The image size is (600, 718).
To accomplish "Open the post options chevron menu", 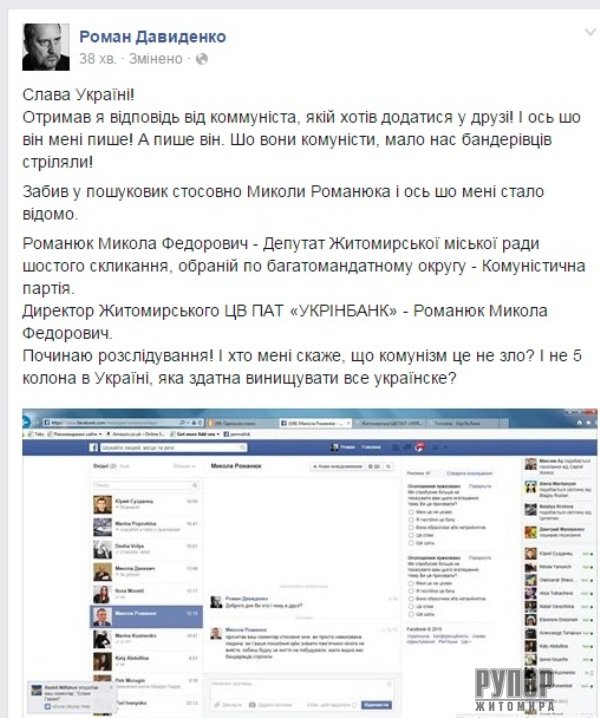I will coord(591,33).
